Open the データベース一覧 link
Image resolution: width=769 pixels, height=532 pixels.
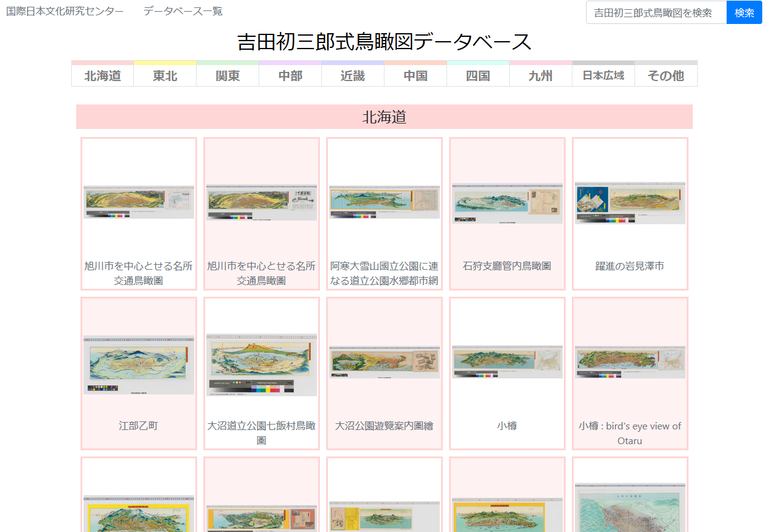183,11
